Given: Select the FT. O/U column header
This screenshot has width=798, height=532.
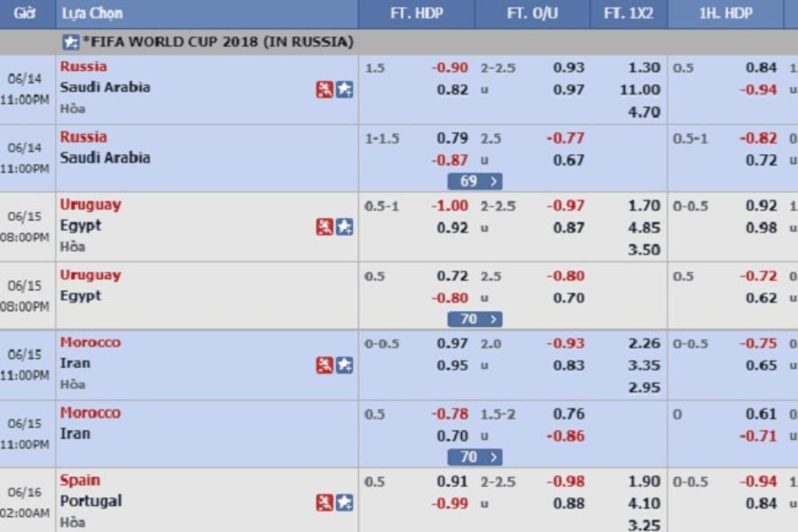Looking at the screenshot, I should 532,14.
